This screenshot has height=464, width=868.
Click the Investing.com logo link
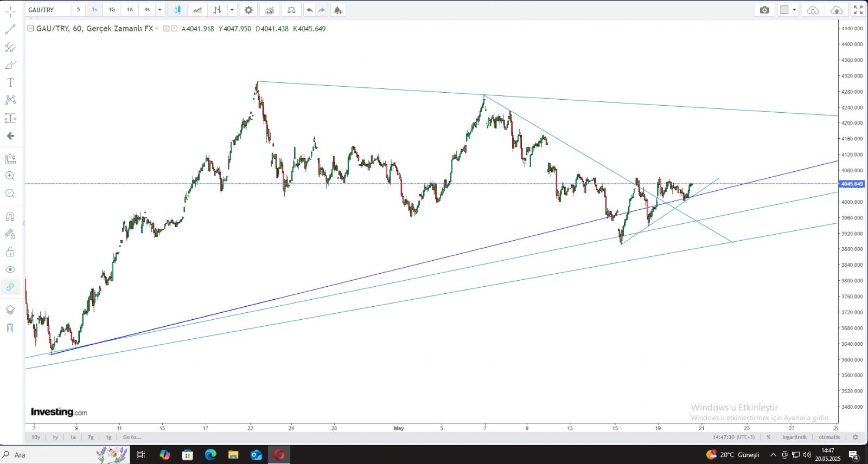point(59,412)
